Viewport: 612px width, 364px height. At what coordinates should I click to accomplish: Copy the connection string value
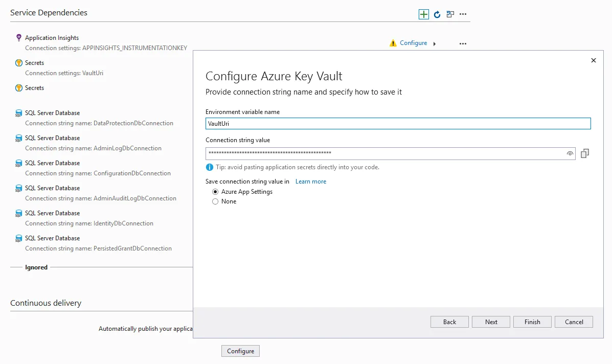(585, 153)
